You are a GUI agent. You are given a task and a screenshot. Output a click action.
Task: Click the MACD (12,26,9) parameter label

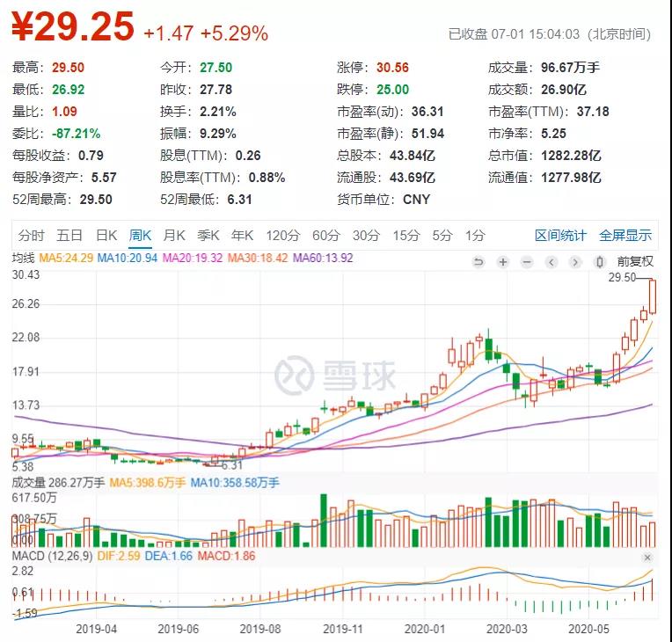pyautogui.click(x=52, y=557)
